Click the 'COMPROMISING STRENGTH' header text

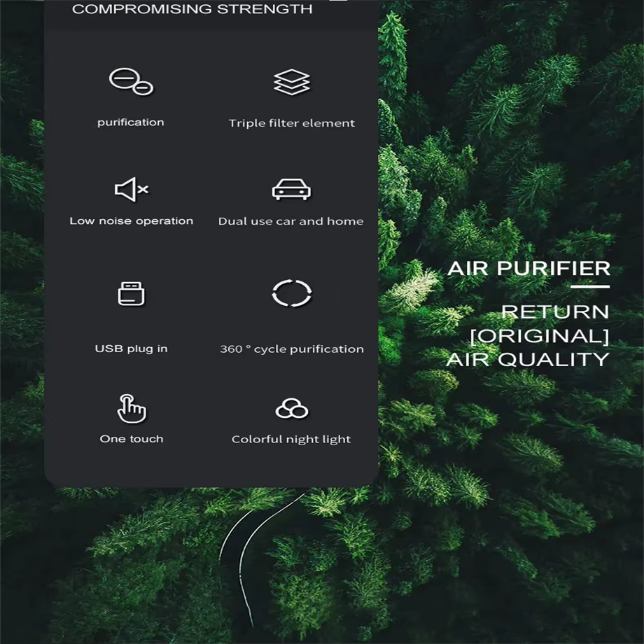click(x=192, y=9)
